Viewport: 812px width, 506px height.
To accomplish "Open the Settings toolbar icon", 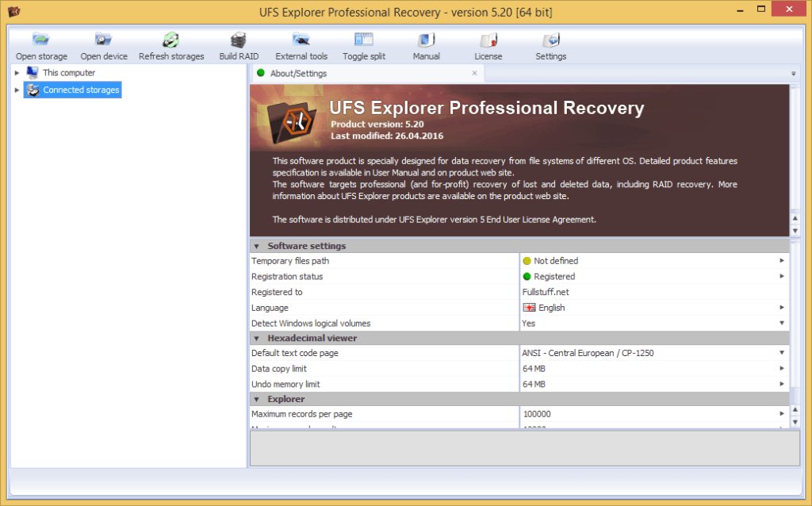I will point(551,40).
